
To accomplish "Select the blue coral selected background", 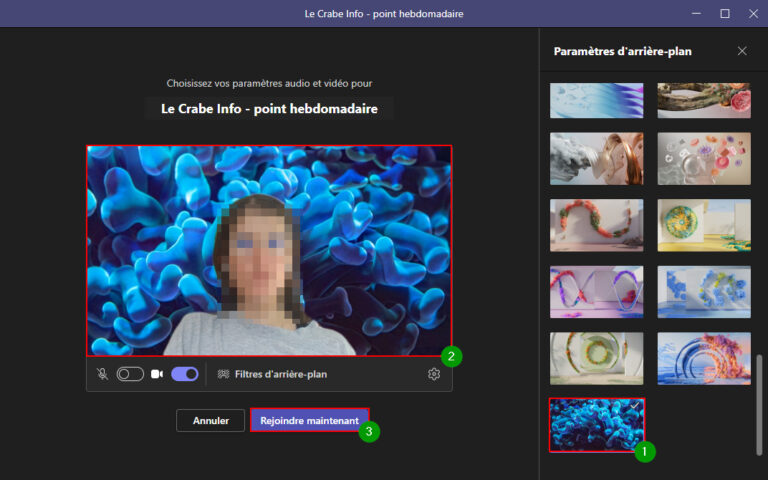I will coord(597,425).
